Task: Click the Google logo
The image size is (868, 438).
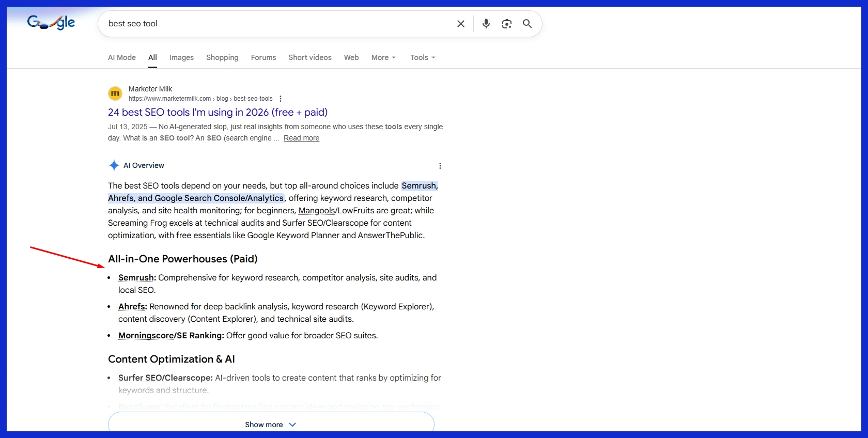Action: pos(51,22)
